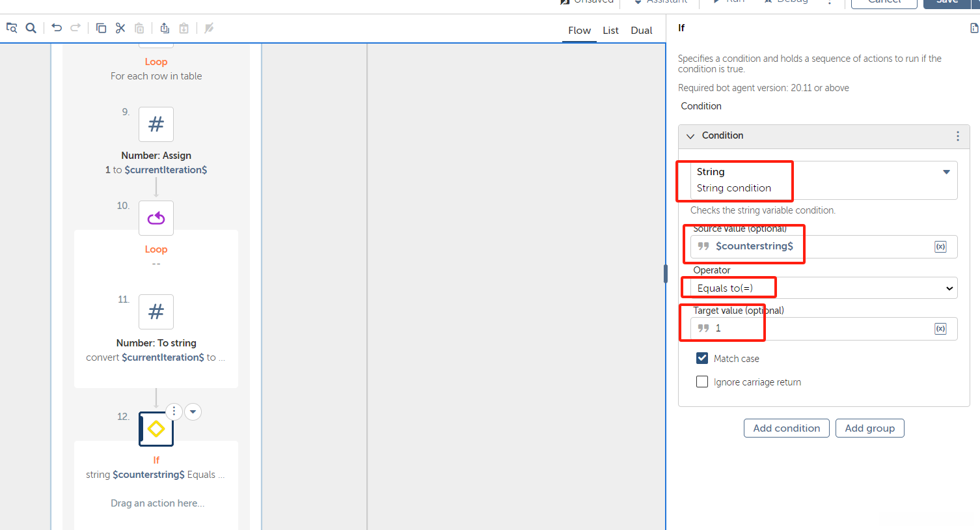Copy the selected action
This screenshot has width=980, height=530.
(101, 28)
